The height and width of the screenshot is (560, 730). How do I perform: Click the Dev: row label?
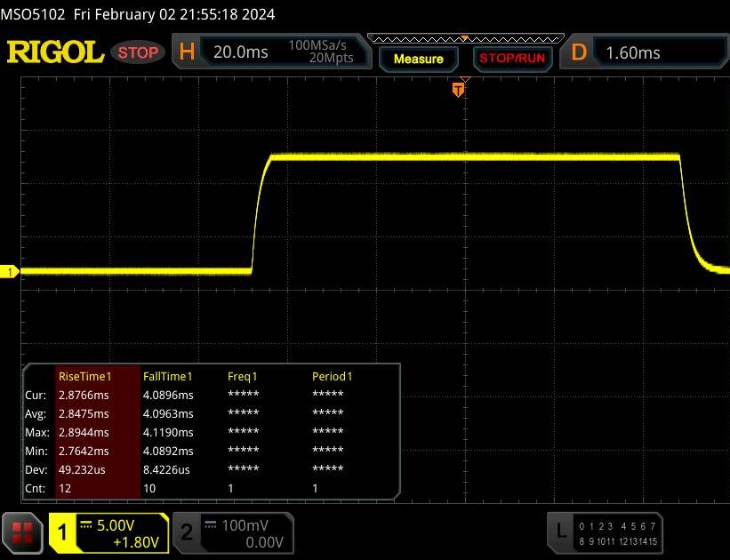pyautogui.click(x=36, y=469)
